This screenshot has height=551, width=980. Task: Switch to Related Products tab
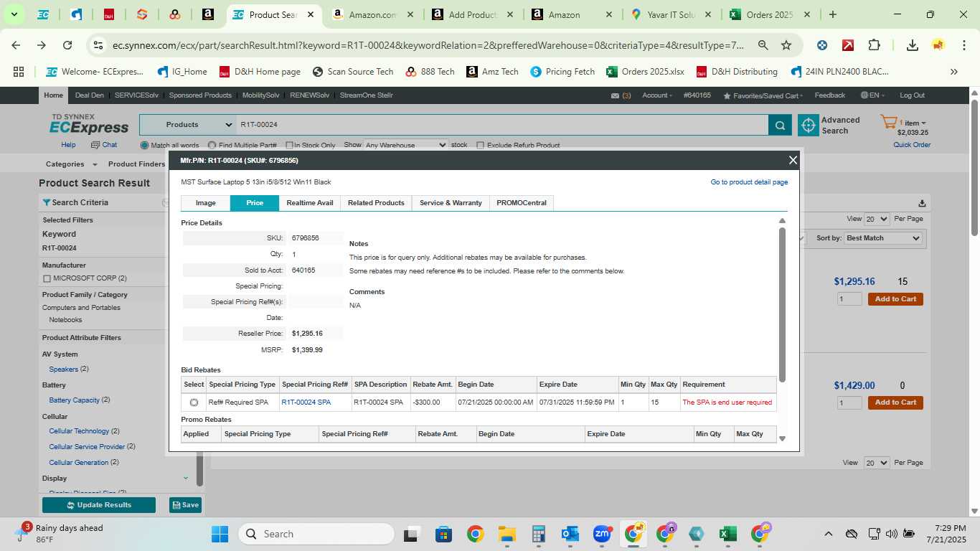[376, 203]
